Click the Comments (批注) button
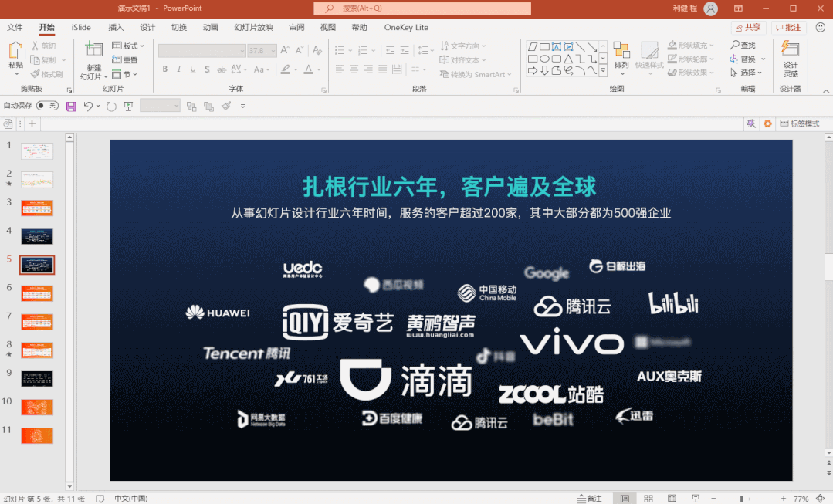The width and height of the screenshot is (833, 504). coord(788,27)
